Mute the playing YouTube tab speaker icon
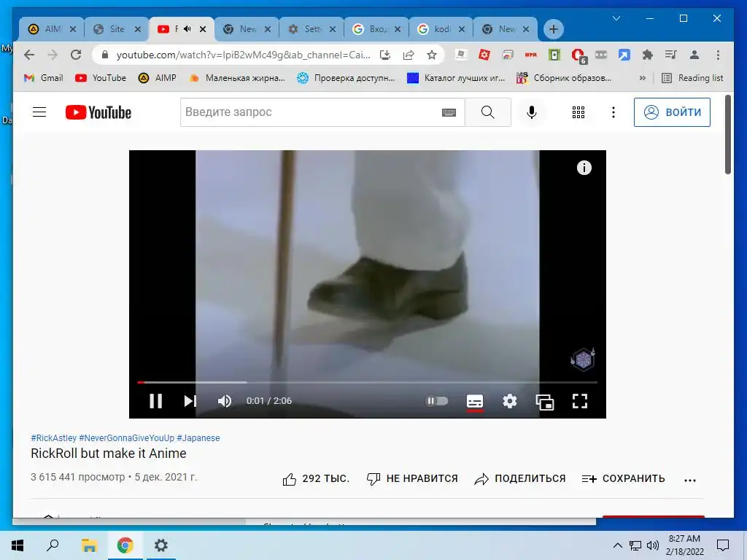The width and height of the screenshot is (747, 560). pyautogui.click(x=187, y=29)
